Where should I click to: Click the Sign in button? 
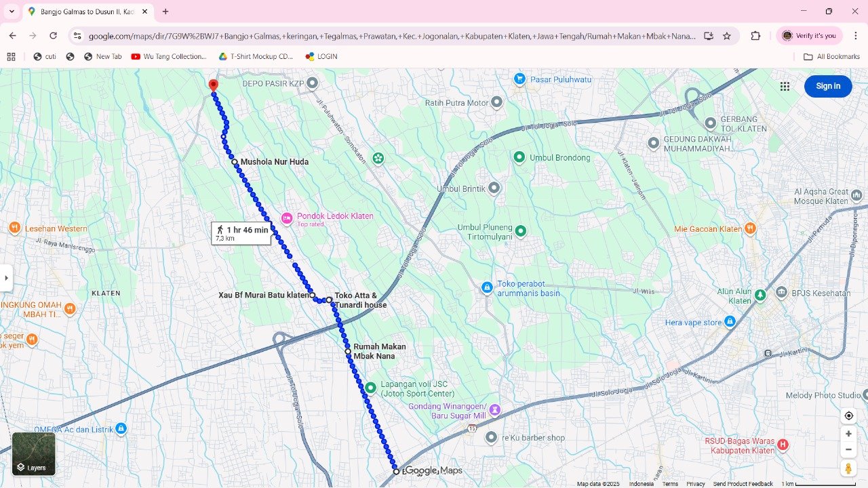pyautogui.click(x=827, y=86)
